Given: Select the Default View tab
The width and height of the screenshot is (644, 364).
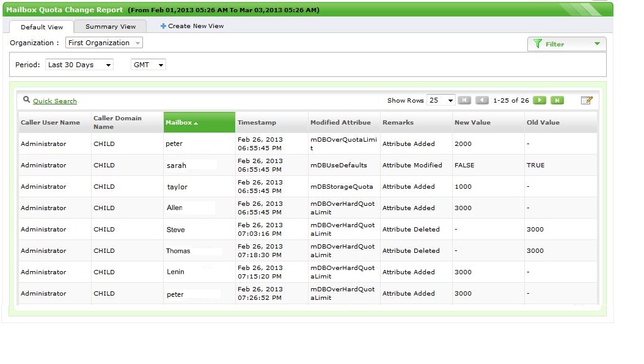Looking at the screenshot, I should pos(42,27).
